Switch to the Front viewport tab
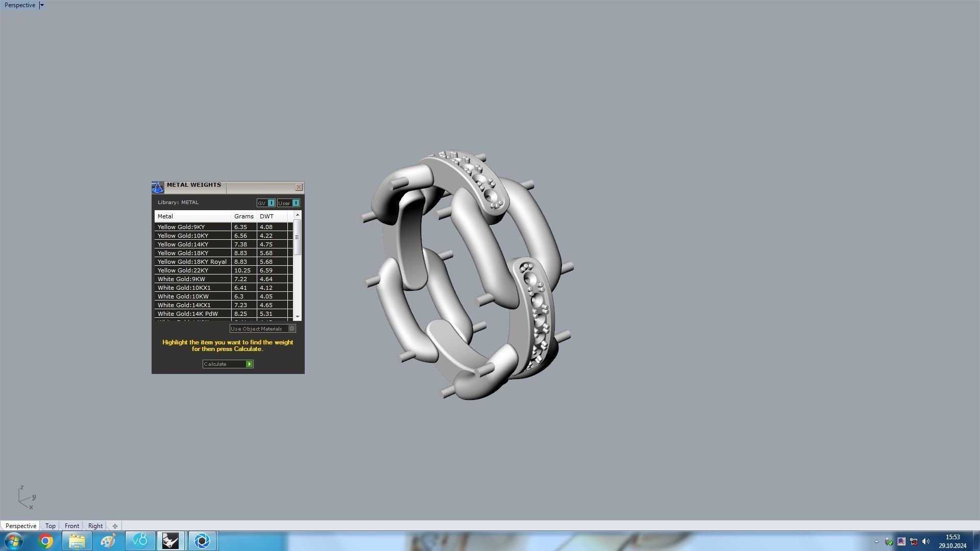Screen dimensions: 980x551 pyautogui.click(x=72, y=526)
